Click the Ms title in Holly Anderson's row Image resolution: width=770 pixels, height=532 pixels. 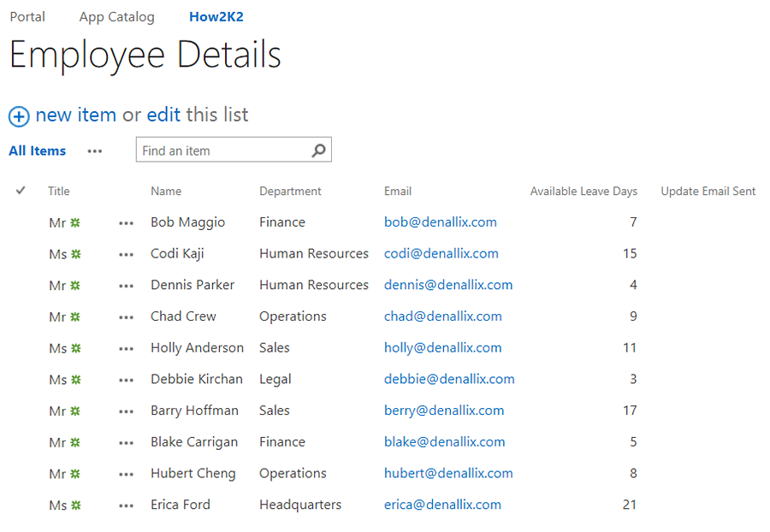58,349
